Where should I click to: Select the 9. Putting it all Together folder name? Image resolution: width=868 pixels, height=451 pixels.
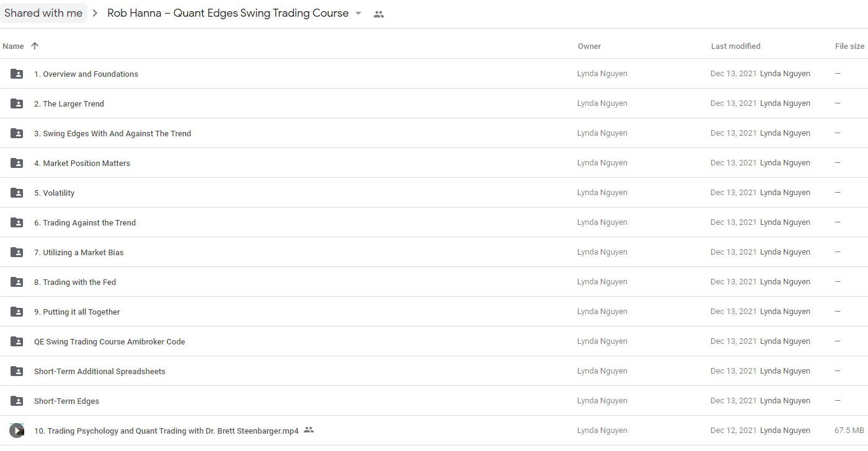click(x=77, y=312)
